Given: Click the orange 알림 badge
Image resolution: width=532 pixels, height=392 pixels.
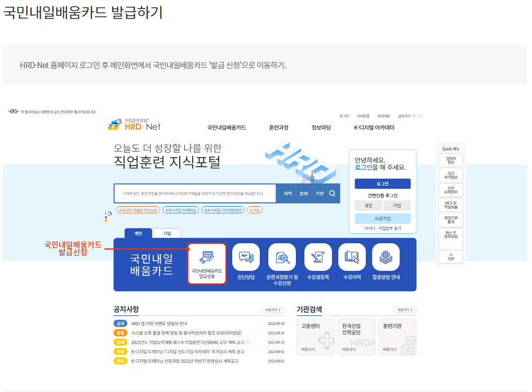Looking at the screenshot, I should pos(120,333).
